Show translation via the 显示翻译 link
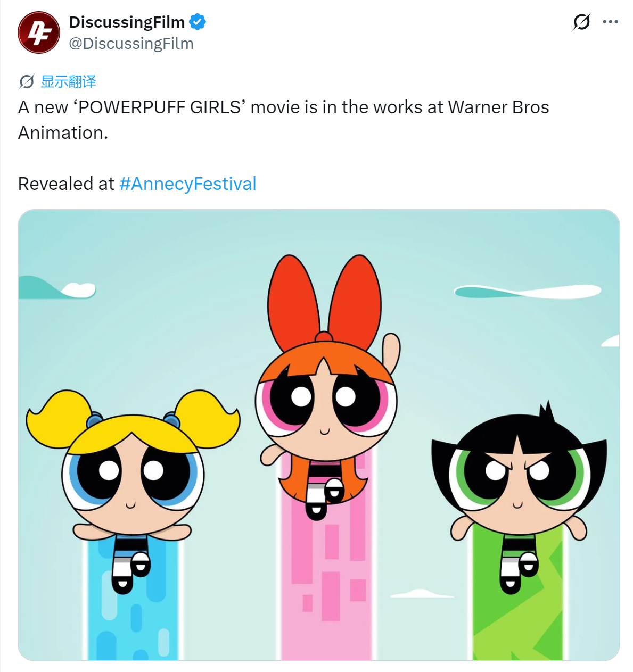 69,81
